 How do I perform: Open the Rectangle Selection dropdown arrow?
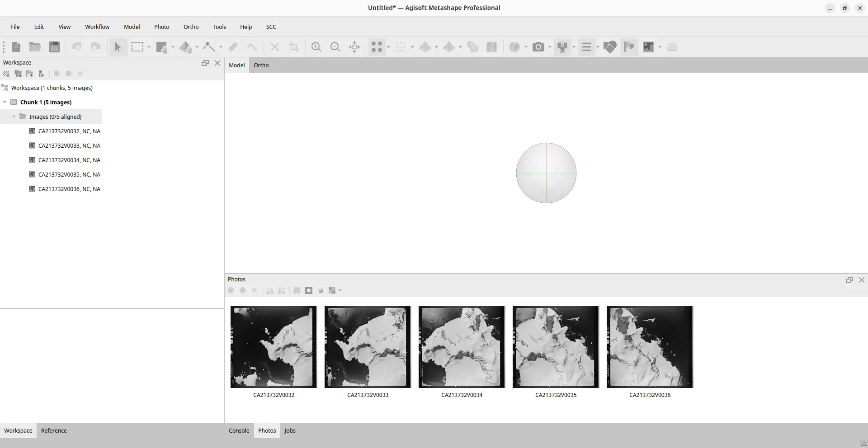coord(149,47)
